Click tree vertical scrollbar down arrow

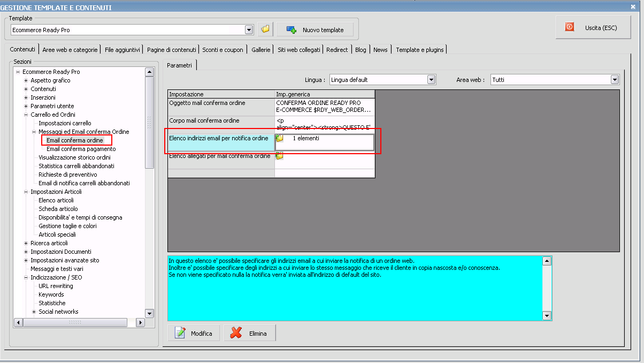pyautogui.click(x=149, y=314)
